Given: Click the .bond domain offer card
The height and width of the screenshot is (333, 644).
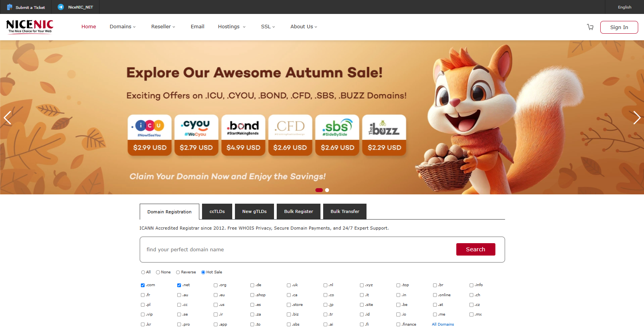Looking at the screenshot, I should click(x=243, y=135).
